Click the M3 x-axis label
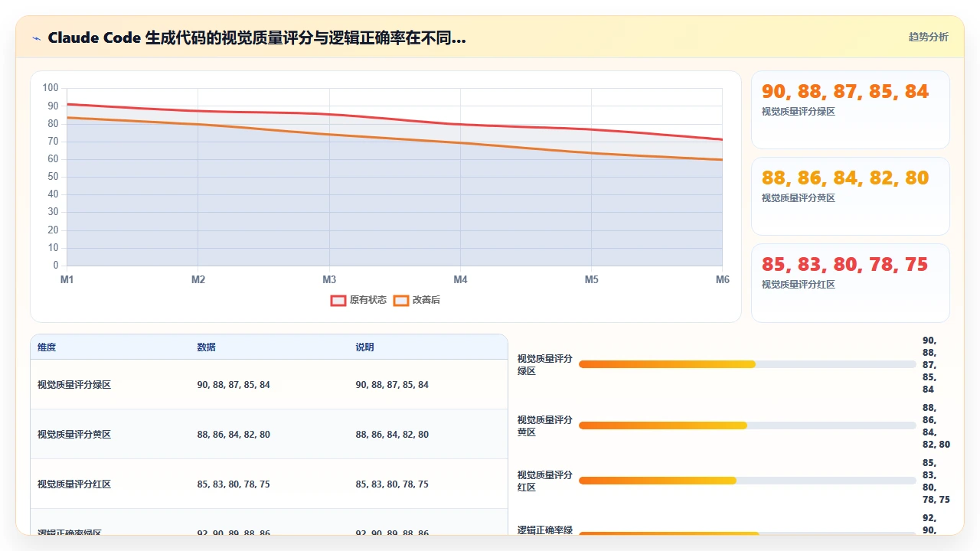 [x=329, y=280]
